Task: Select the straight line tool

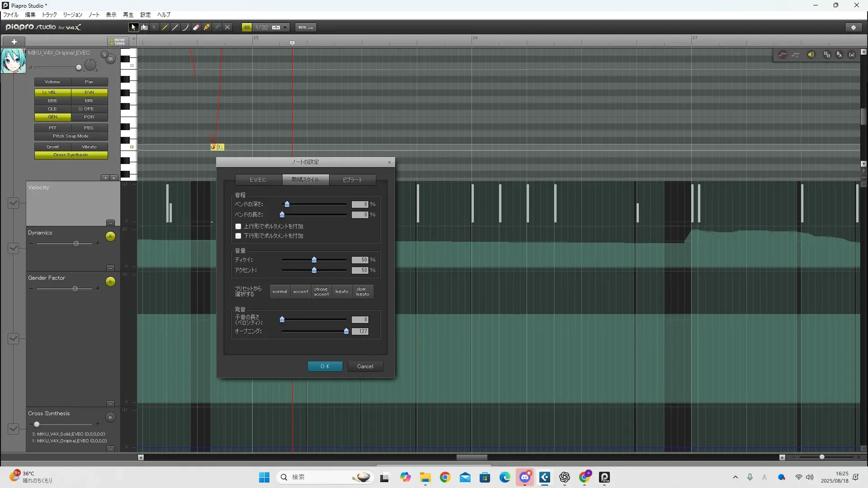Action: pyautogui.click(x=175, y=28)
